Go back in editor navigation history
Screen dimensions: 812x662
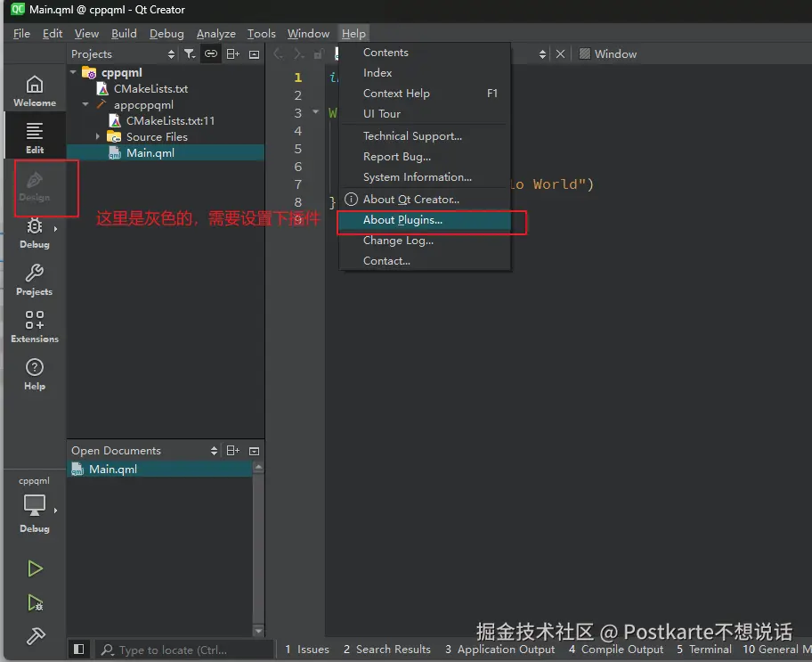coord(278,54)
